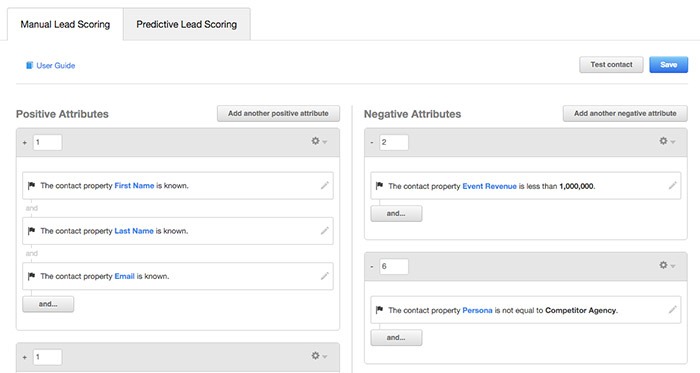Screen dimensions: 700x373
Task: Click the '1,000,000' value text
Action: click(576, 186)
